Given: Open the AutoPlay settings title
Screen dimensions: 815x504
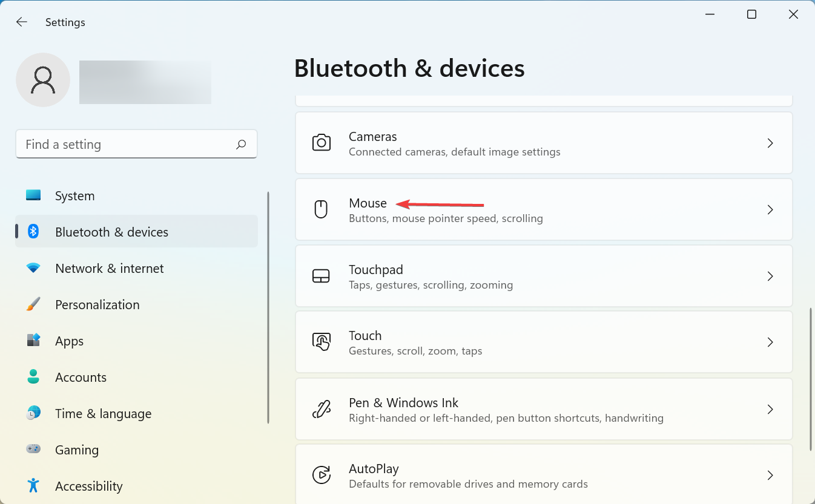Looking at the screenshot, I should 374,469.
